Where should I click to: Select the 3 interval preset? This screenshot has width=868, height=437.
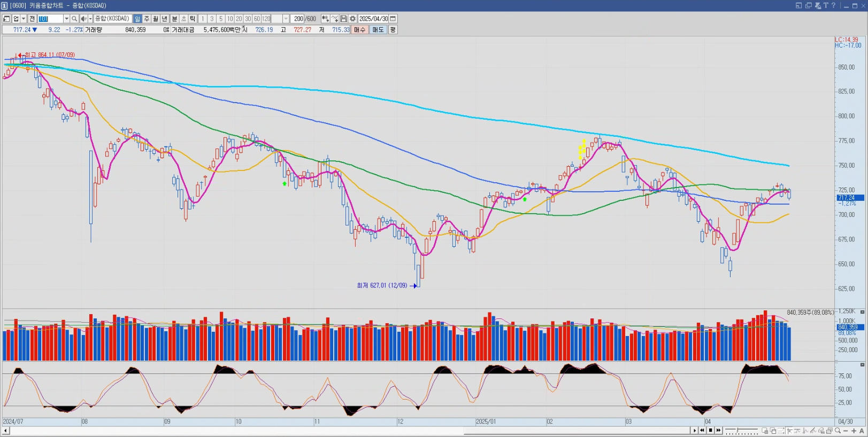click(212, 19)
